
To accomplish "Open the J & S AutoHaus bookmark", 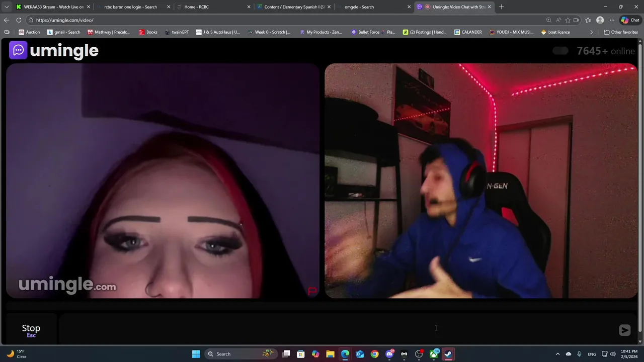I will [x=218, y=32].
